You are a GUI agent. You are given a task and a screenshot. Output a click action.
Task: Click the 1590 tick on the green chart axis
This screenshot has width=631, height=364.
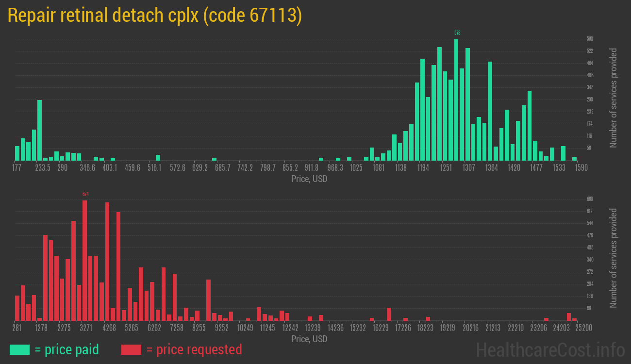pos(581,168)
